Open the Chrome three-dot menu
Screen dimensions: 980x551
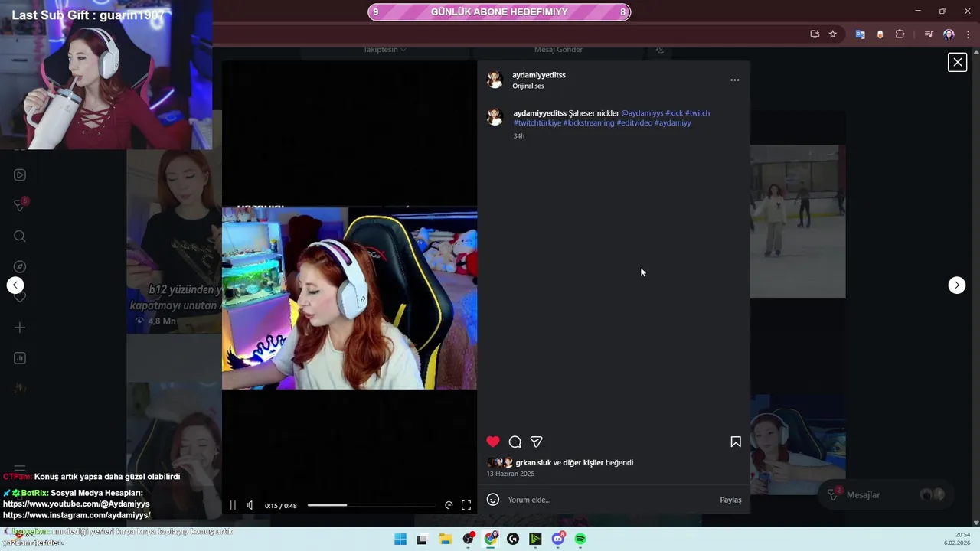coord(969,34)
